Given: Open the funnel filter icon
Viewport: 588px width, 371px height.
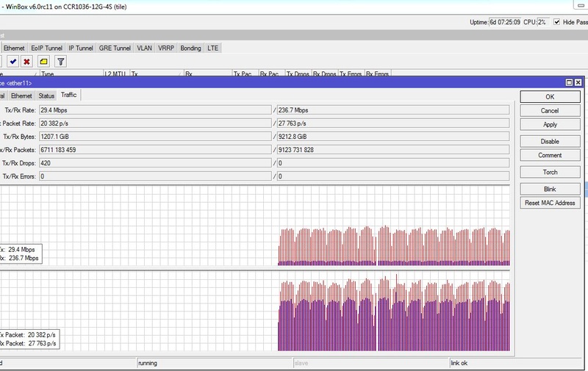Looking at the screenshot, I should pos(61,62).
